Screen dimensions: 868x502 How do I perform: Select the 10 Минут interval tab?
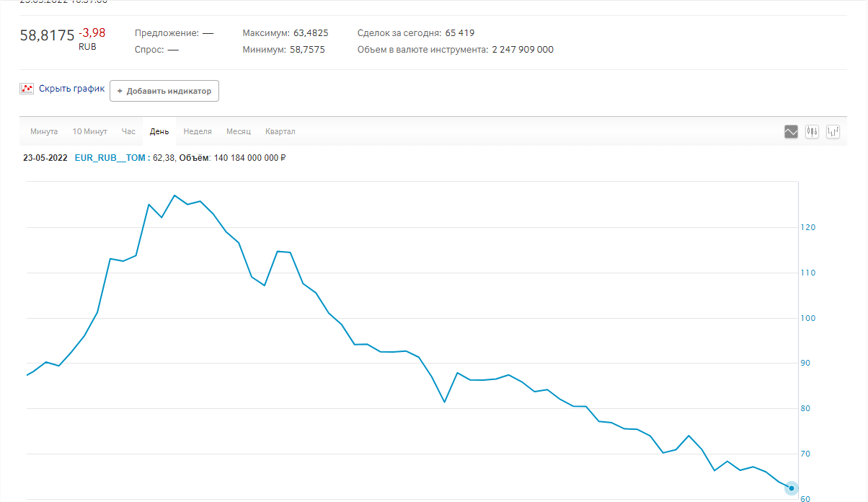[89, 131]
